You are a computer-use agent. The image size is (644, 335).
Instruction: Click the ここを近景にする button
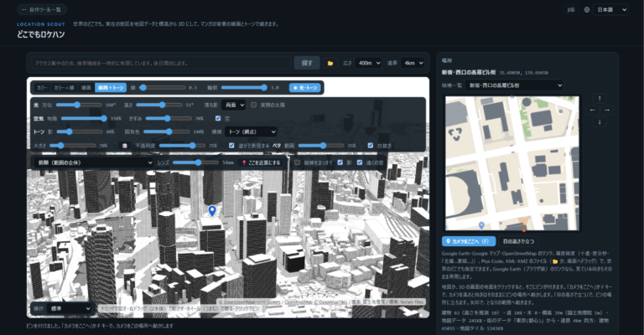pyautogui.click(x=262, y=162)
